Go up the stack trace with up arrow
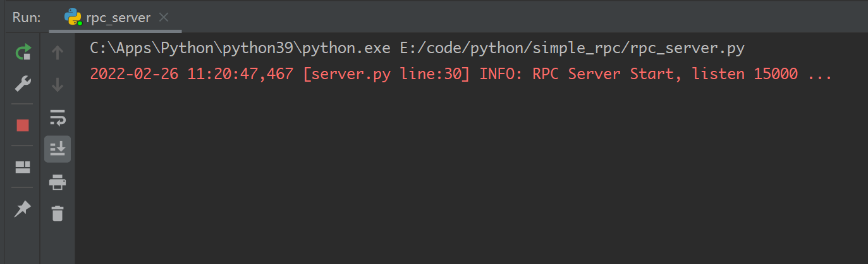 pyautogui.click(x=58, y=53)
